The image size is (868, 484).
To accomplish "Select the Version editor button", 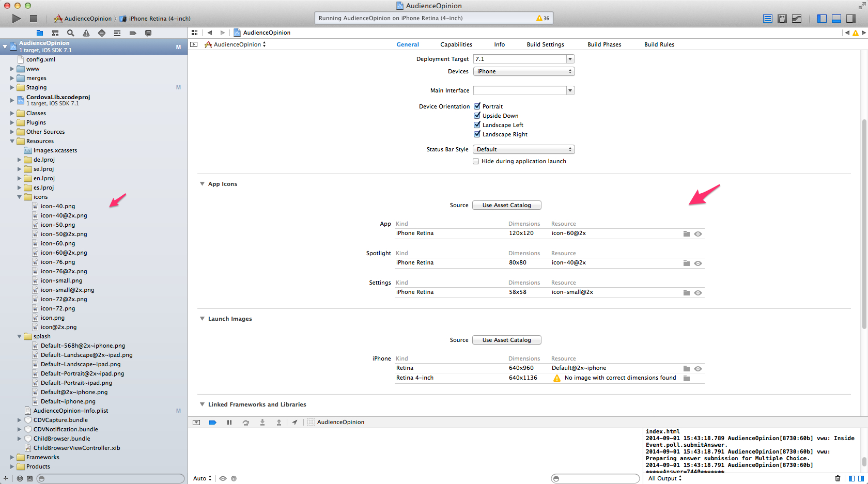I will 797,19.
